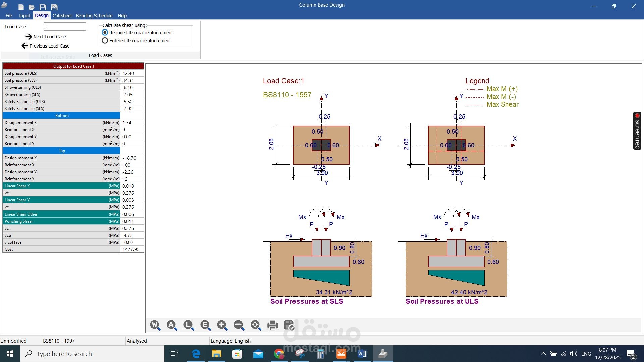Click the Zoom Last (L) magnifier icon
Screen dimensions: 644x362
point(189,325)
